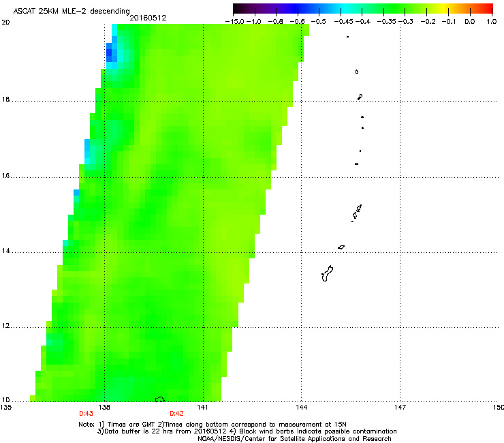This screenshot has width=504, height=443.
Task: Click latitude axis label 20
Action: (5, 22)
